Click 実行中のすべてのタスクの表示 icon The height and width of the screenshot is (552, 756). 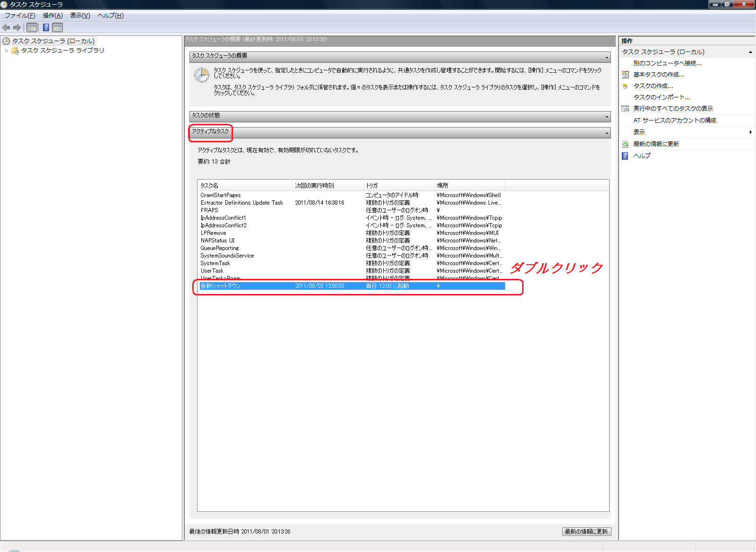point(625,109)
